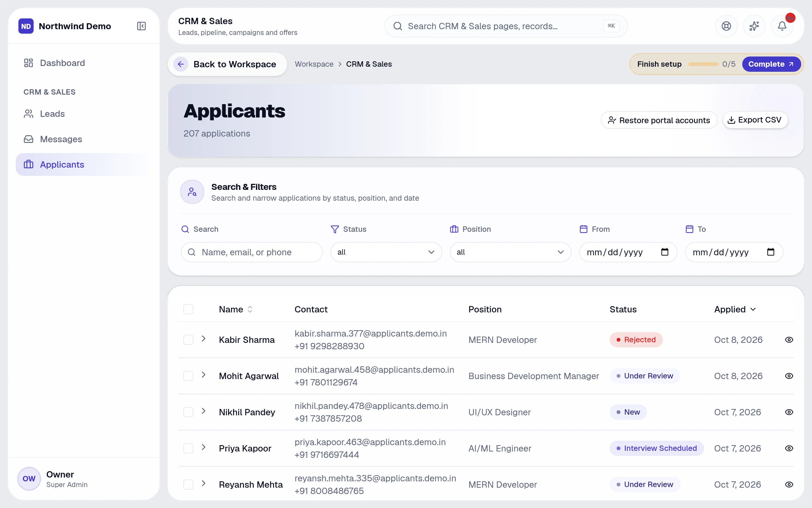Expand the Mohit Agarwal row chevron
The image size is (812, 508).
203,375
